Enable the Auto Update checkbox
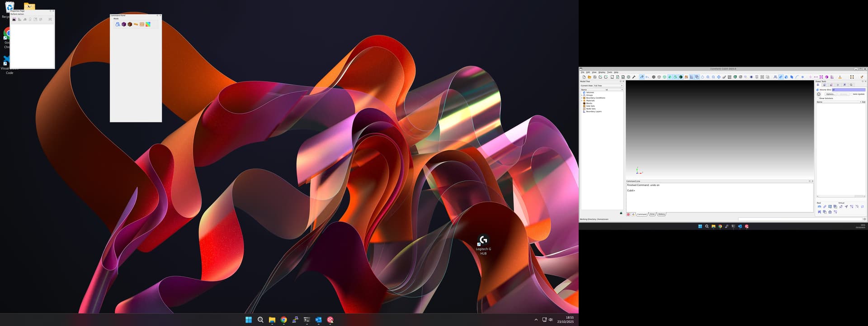 [x=851, y=94]
